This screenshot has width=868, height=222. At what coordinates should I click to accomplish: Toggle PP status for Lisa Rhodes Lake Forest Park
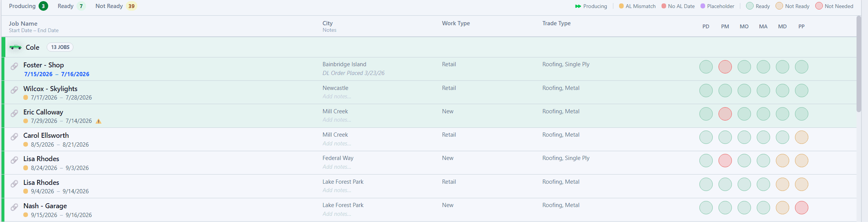coord(801,184)
